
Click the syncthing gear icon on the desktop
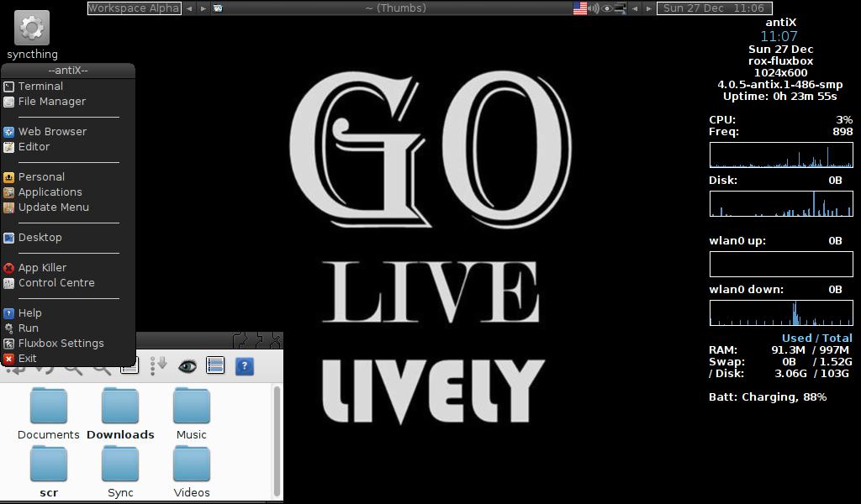click(x=31, y=27)
